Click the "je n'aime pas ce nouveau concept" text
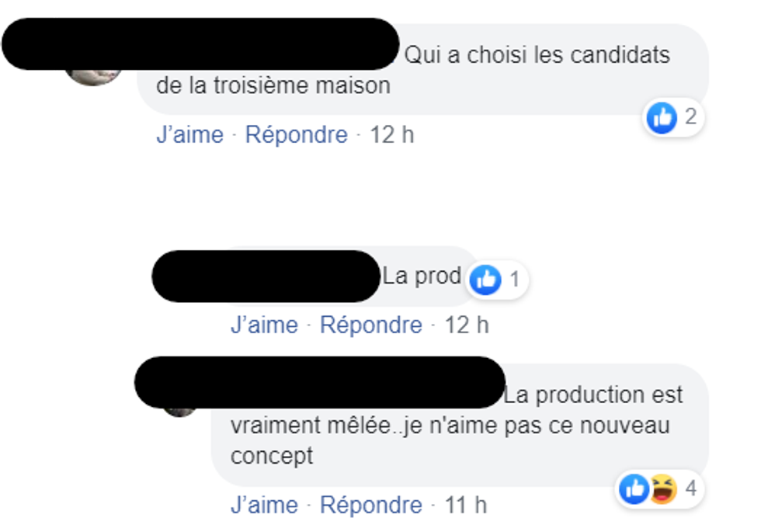Screen dimensions: 761x532 click(450, 426)
